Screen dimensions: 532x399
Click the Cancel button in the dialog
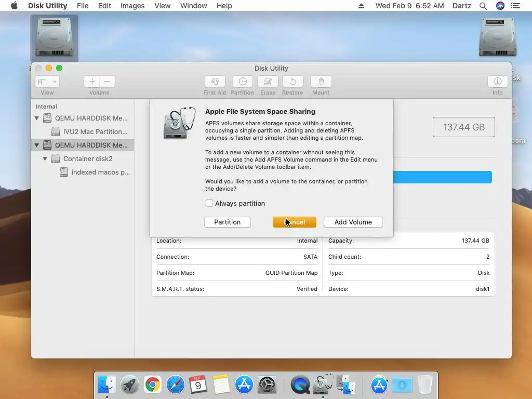click(x=295, y=222)
